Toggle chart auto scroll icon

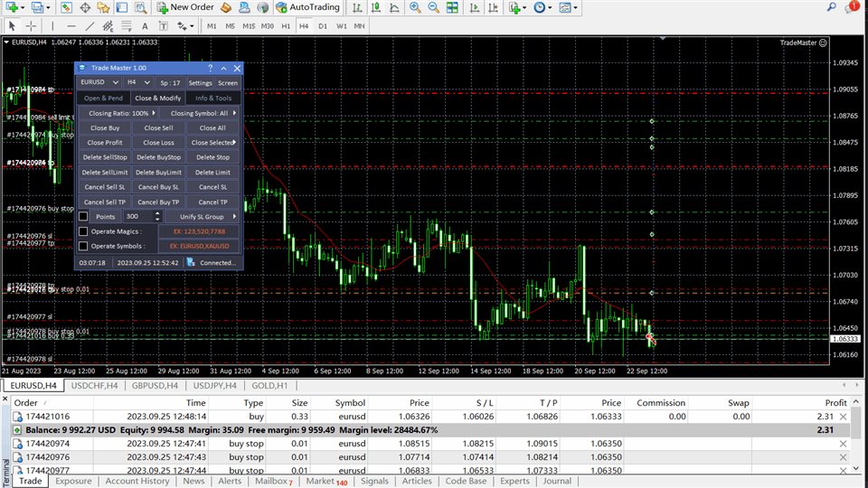(475, 7)
